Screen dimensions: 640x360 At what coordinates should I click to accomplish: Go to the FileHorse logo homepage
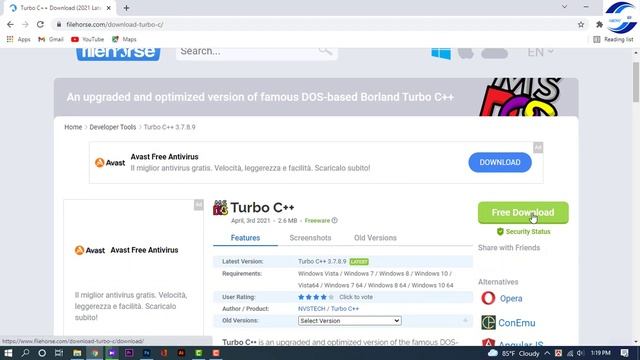(118, 53)
